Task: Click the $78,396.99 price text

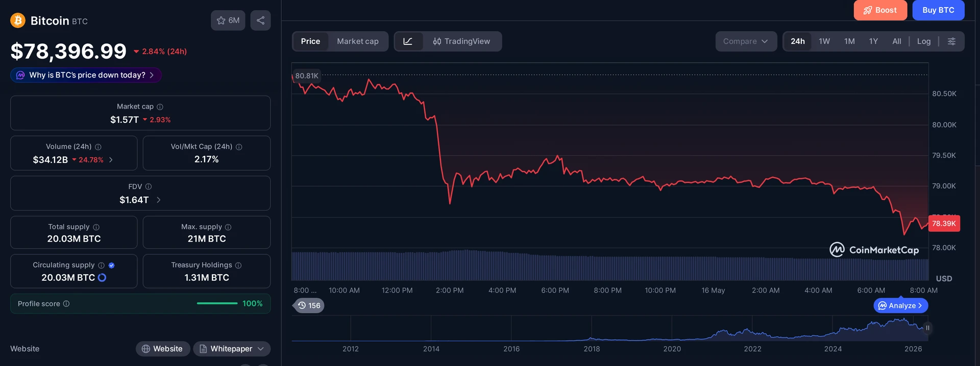Action: tap(68, 51)
